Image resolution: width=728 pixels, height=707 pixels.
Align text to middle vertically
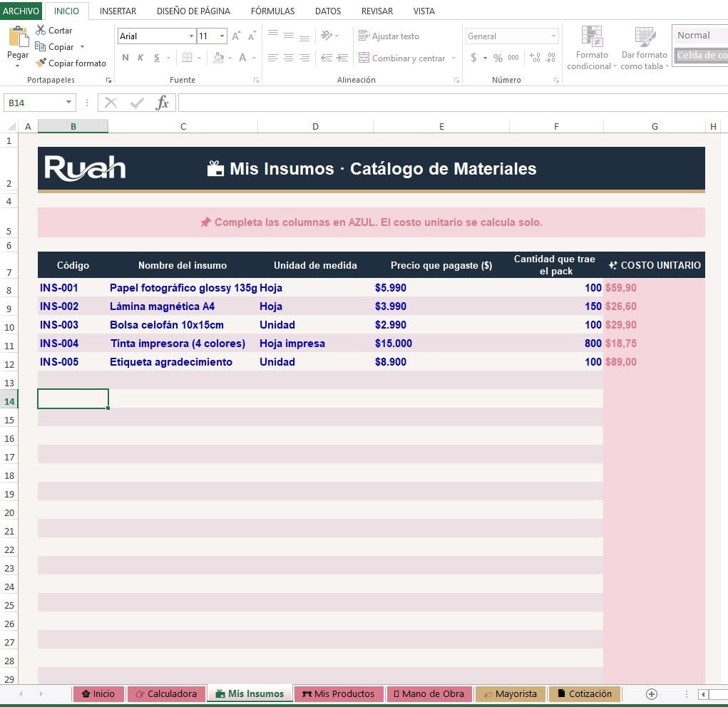289,36
